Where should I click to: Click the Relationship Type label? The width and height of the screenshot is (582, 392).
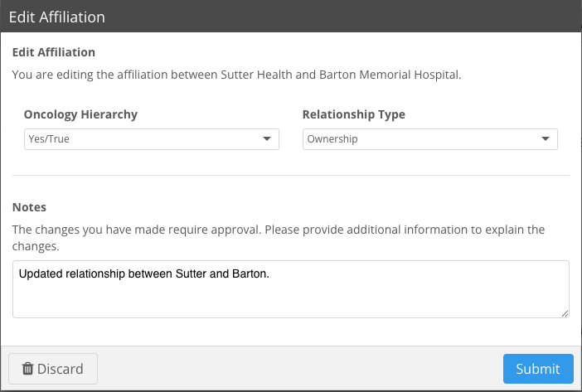[354, 114]
